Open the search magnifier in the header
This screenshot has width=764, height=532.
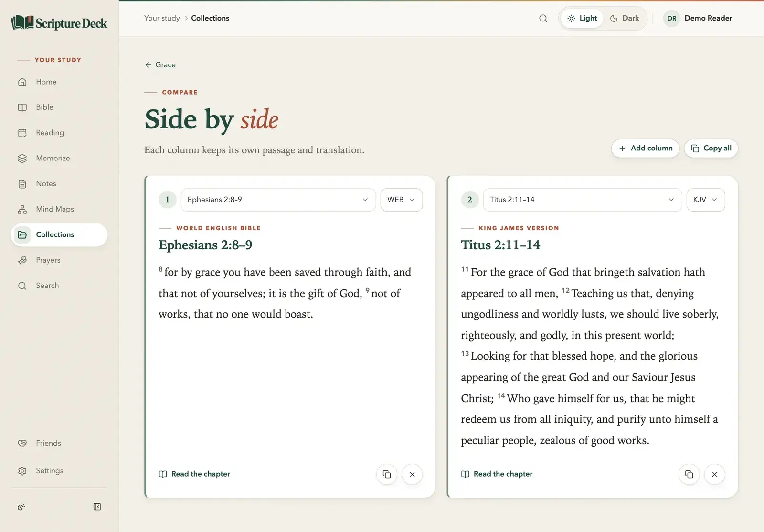pos(543,18)
